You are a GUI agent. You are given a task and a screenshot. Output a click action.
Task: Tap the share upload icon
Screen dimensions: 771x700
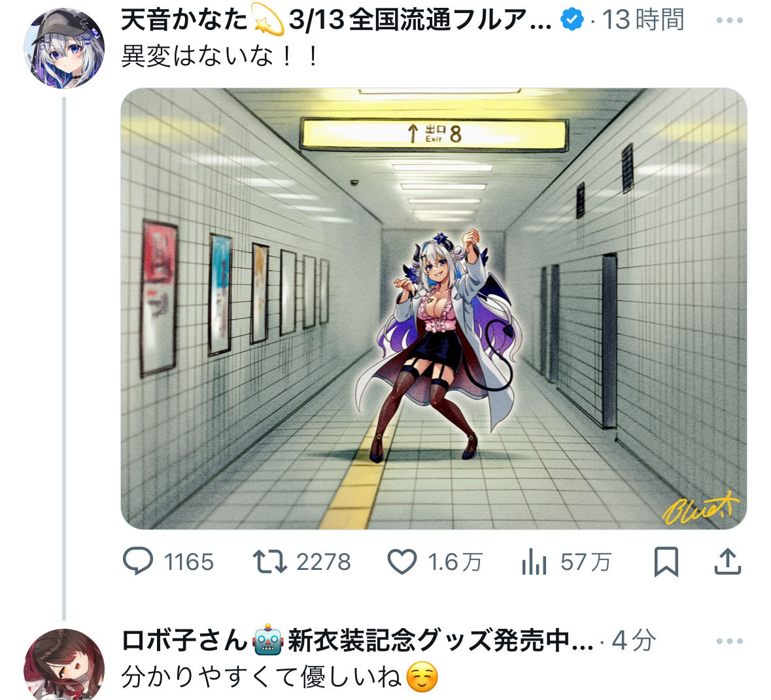pos(728,561)
